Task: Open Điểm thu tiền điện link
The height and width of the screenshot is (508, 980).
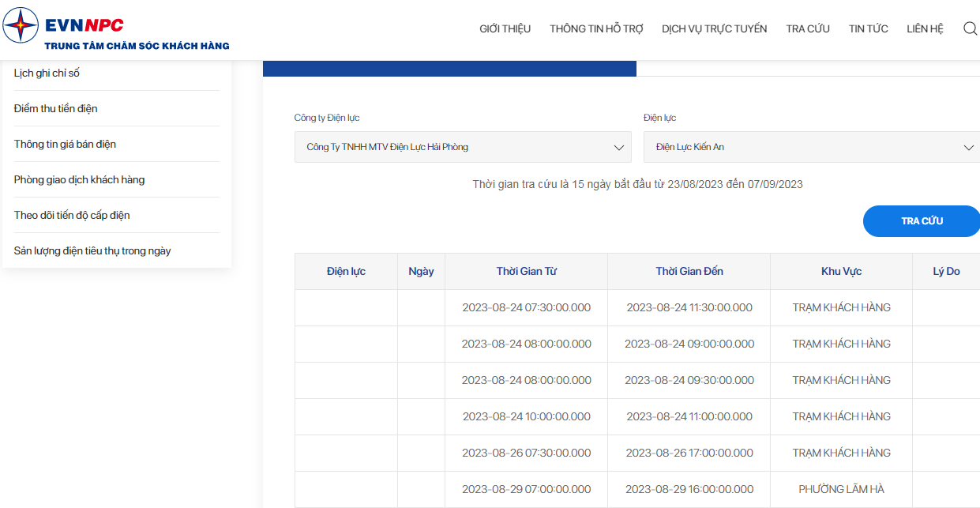Action: [x=56, y=109]
